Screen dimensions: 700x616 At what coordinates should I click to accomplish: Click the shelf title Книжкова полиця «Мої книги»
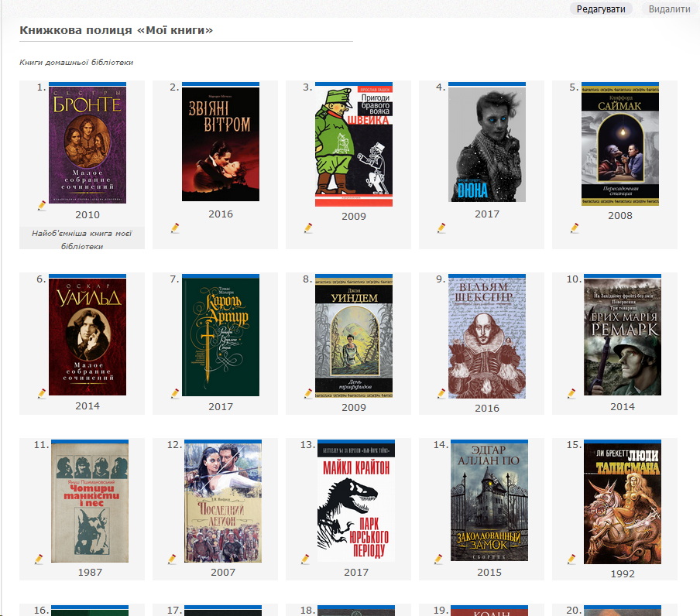click(x=116, y=30)
